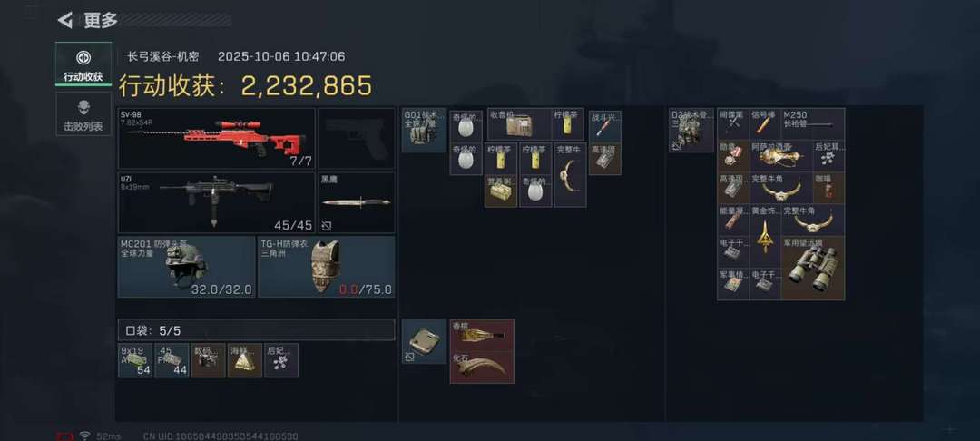
Task: Select the 香槟 champagne item
Action: [x=482, y=335]
